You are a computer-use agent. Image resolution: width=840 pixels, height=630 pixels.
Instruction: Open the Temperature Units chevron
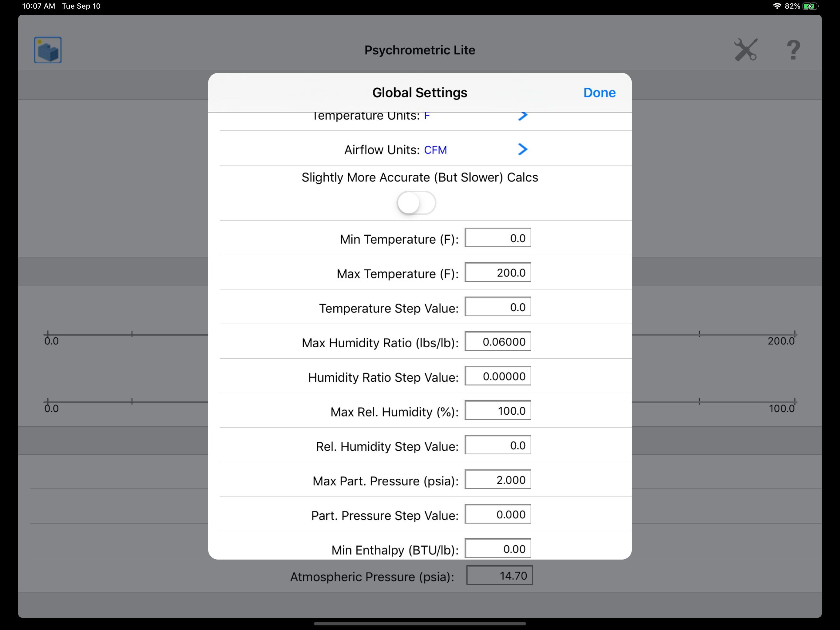coord(523,116)
